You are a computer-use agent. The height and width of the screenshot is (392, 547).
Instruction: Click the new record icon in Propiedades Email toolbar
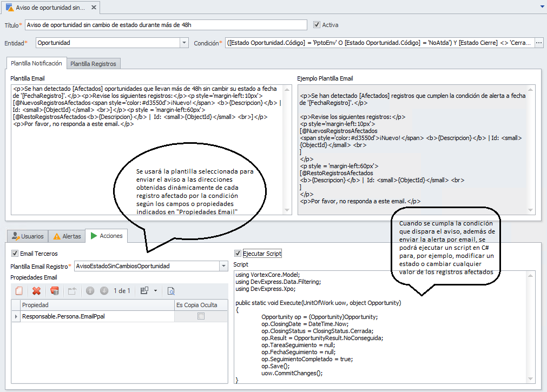pyautogui.click(x=19, y=291)
